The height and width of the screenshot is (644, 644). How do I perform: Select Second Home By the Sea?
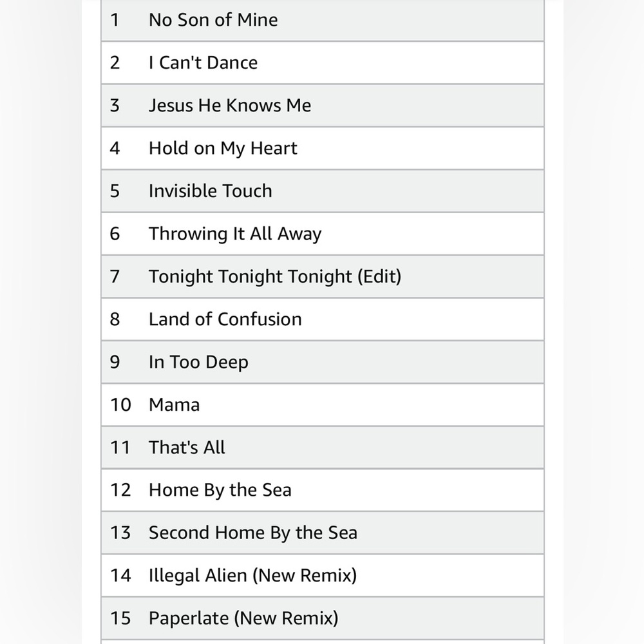tap(323, 533)
